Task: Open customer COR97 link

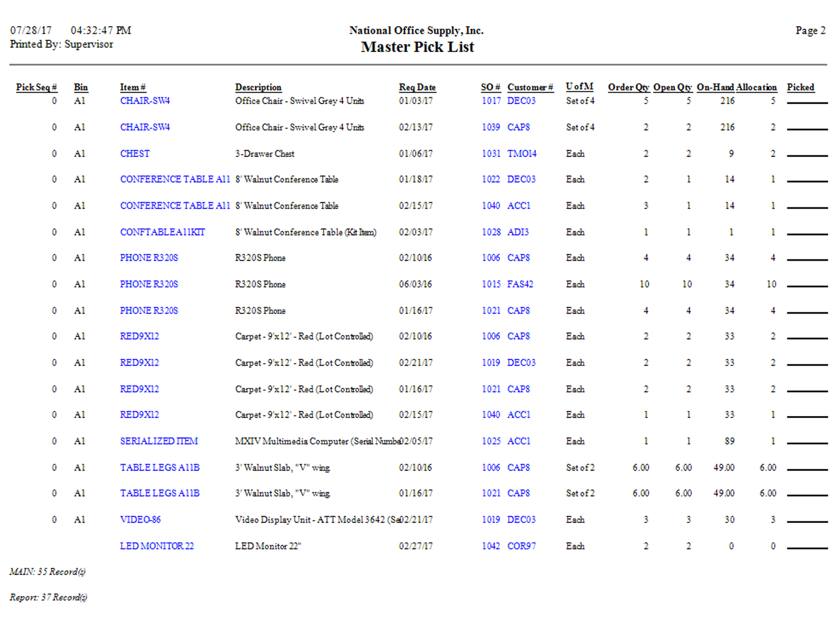Action: [x=522, y=546]
